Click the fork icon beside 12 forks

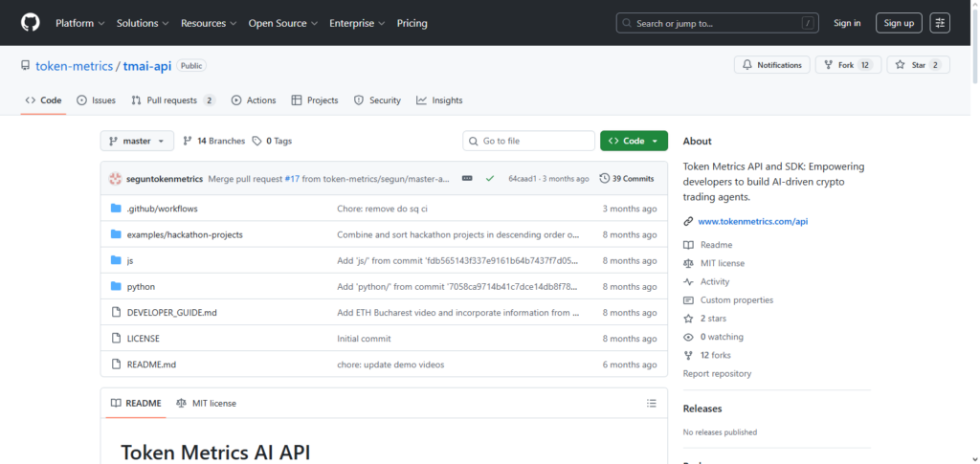688,355
